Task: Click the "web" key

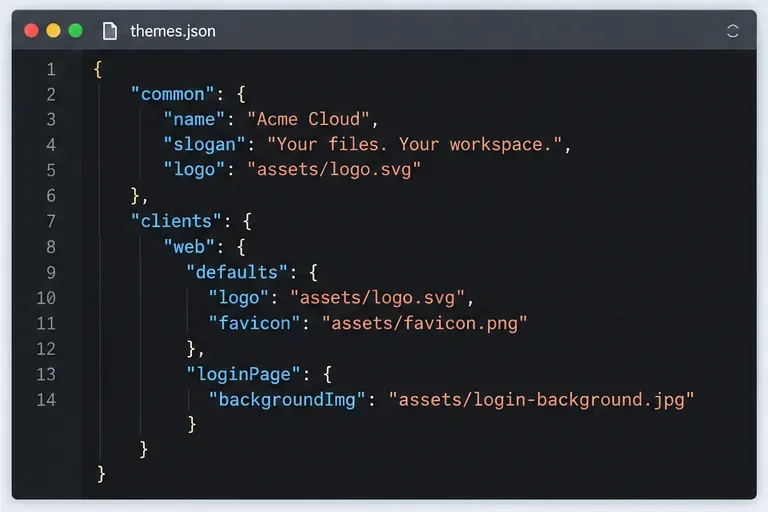Action: [x=189, y=246]
